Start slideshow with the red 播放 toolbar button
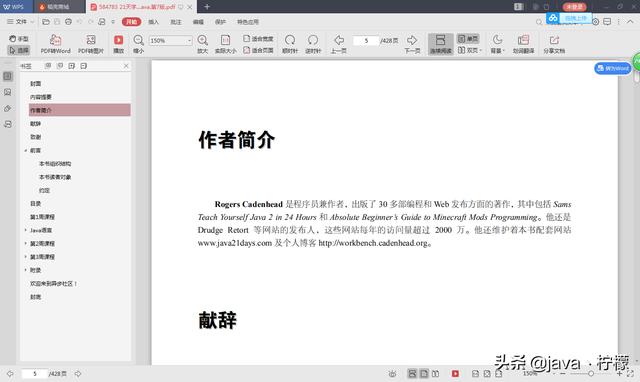This screenshot has height=382, width=640. pyautogui.click(x=118, y=44)
